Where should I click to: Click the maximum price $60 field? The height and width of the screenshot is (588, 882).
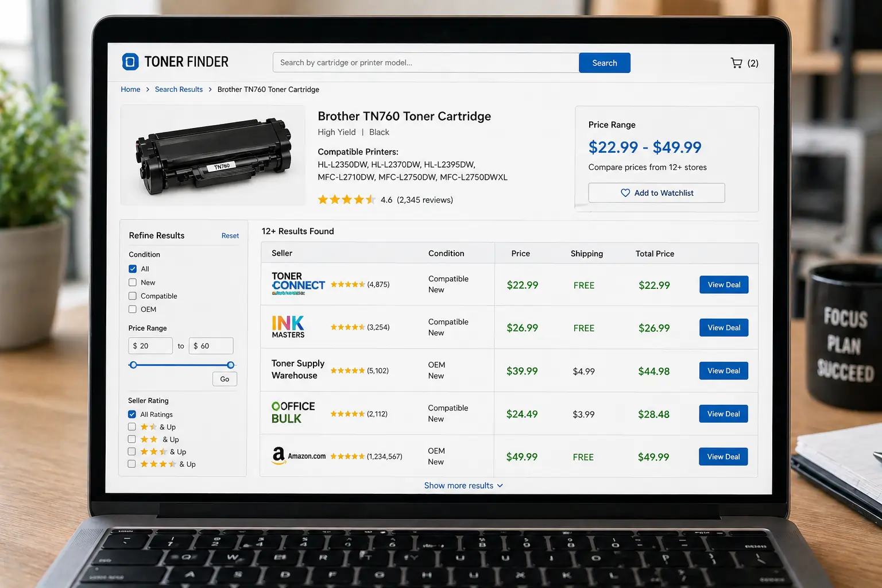(211, 346)
